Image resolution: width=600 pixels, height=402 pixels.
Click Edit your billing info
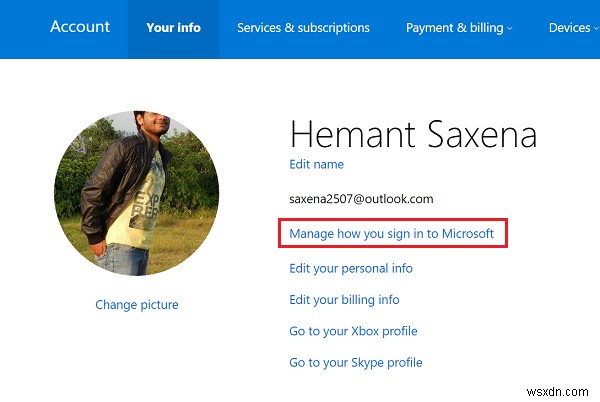pyautogui.click(x=344, y=299)
